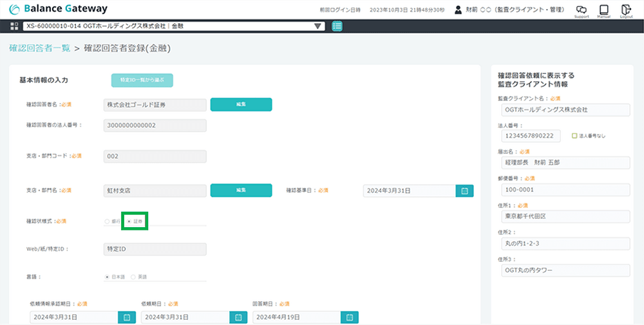Open the Manual icon

pyautogui.click(x=604, y=10)
